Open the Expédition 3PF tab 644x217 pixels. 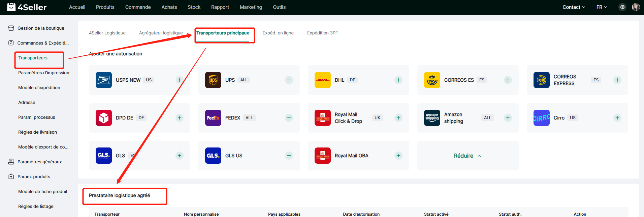click(x=322, y=33)
